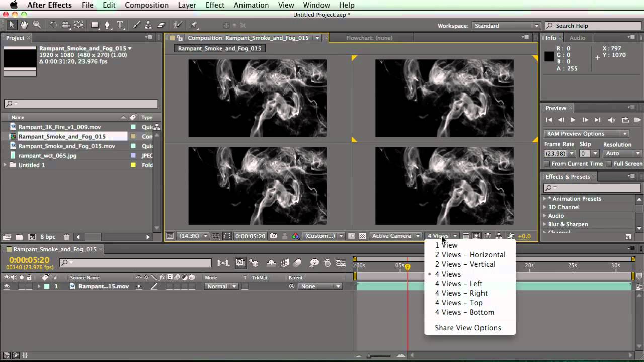Open RAM Preview Options dropdown
The height and width of the screenshot is (362, 644).
[587, 134]
